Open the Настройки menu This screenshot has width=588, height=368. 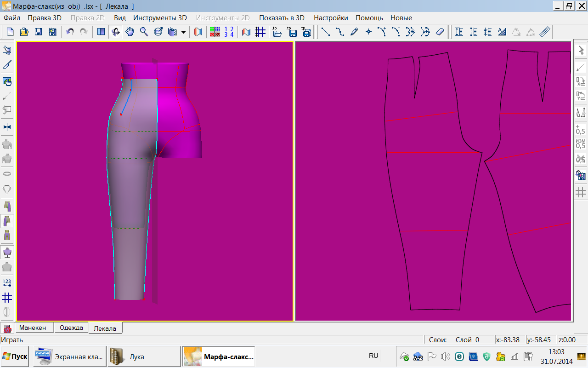(331, 18)
